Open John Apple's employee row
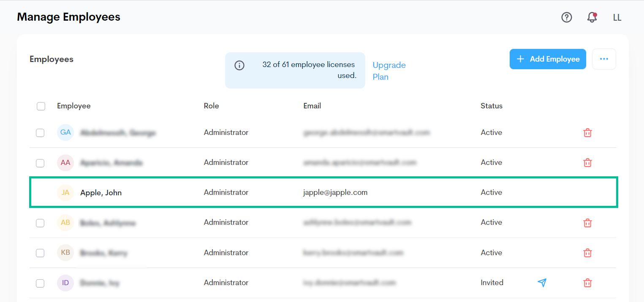The height and width of the screenshot is (302, 644). click(x=101, y=193)
